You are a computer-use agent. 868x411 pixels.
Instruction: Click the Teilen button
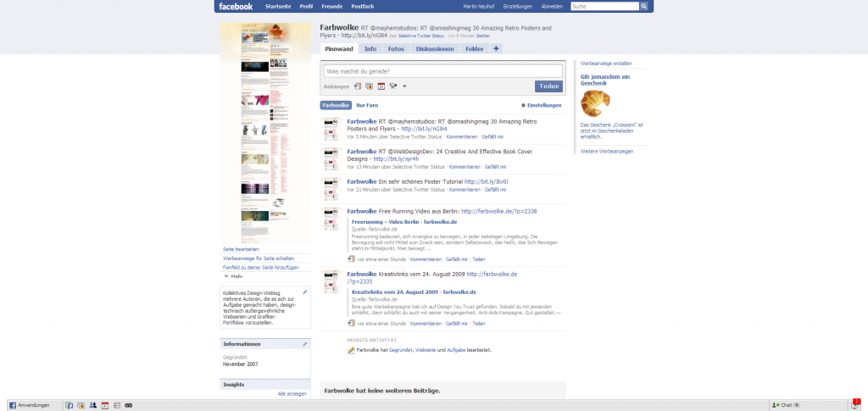pos(548,86)
